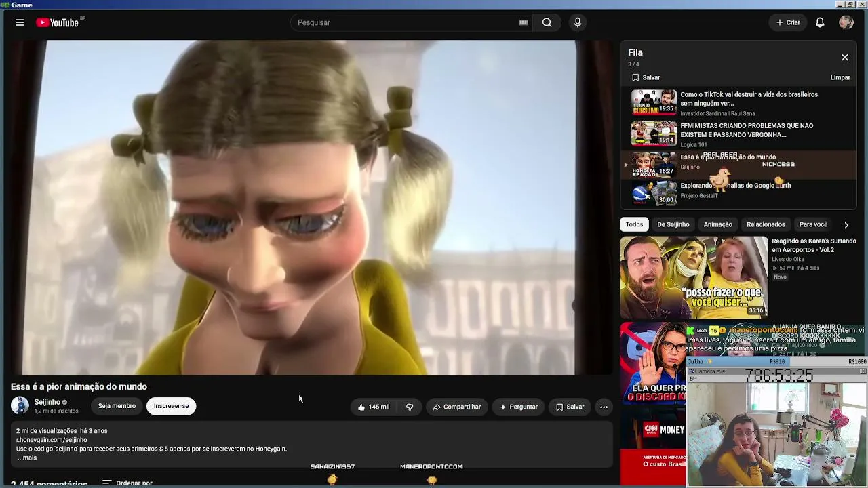This screenshot has width=868, height=488.
Task: Click the '1,2 mi de inscritos' text
Action: click(56, 411)
